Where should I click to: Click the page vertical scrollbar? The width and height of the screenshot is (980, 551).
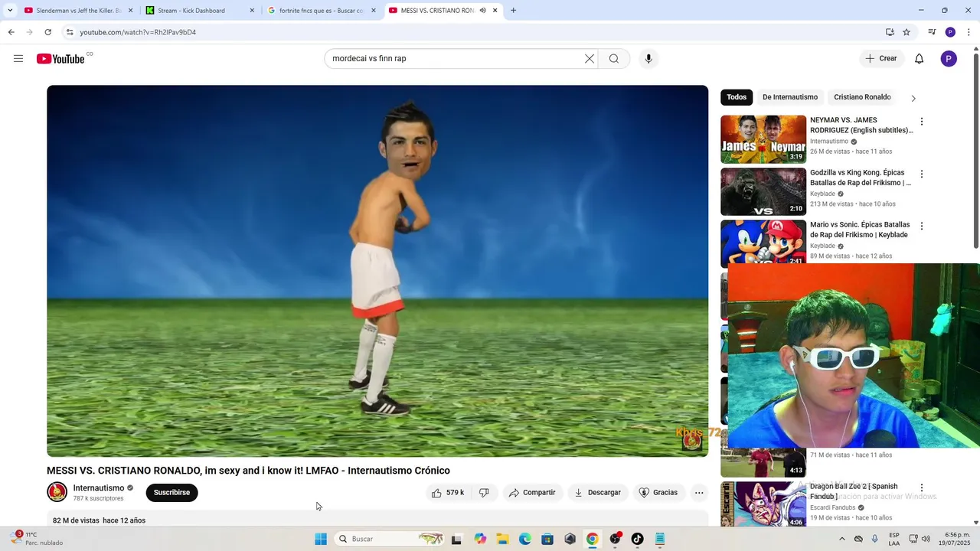[x=975, y=149]
